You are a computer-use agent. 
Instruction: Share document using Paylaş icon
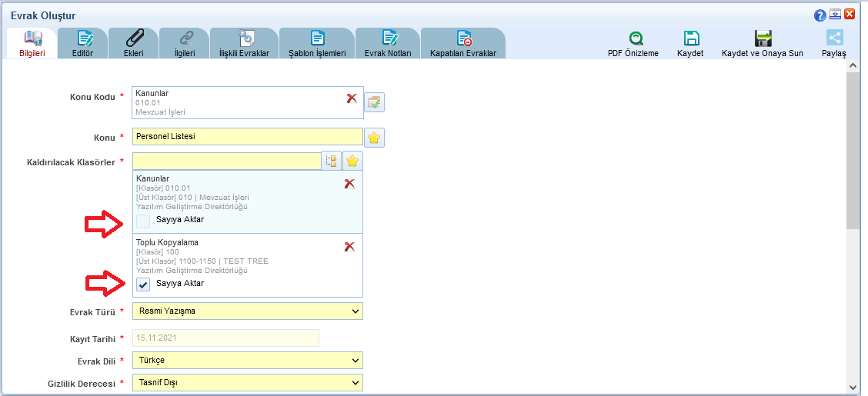834,38
